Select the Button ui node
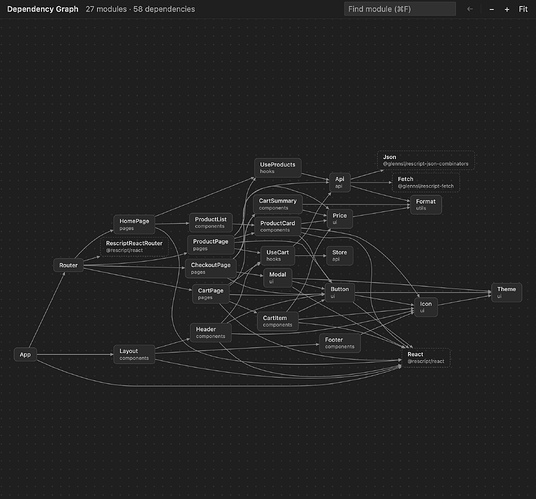Screen dimensions: 536x499 click(340, 293)
